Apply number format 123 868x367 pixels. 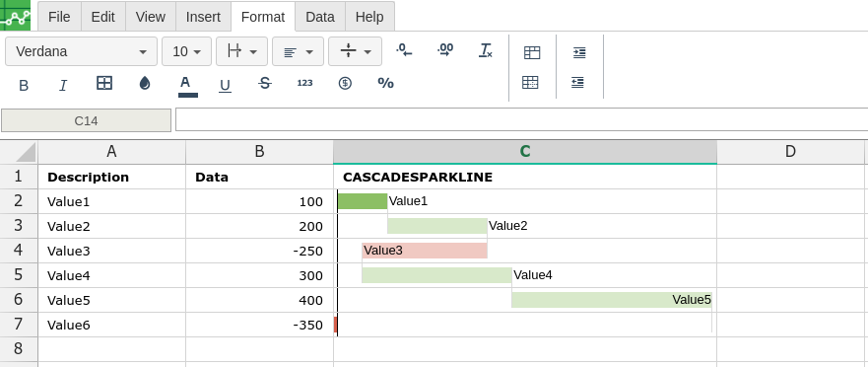coord(305,83)
